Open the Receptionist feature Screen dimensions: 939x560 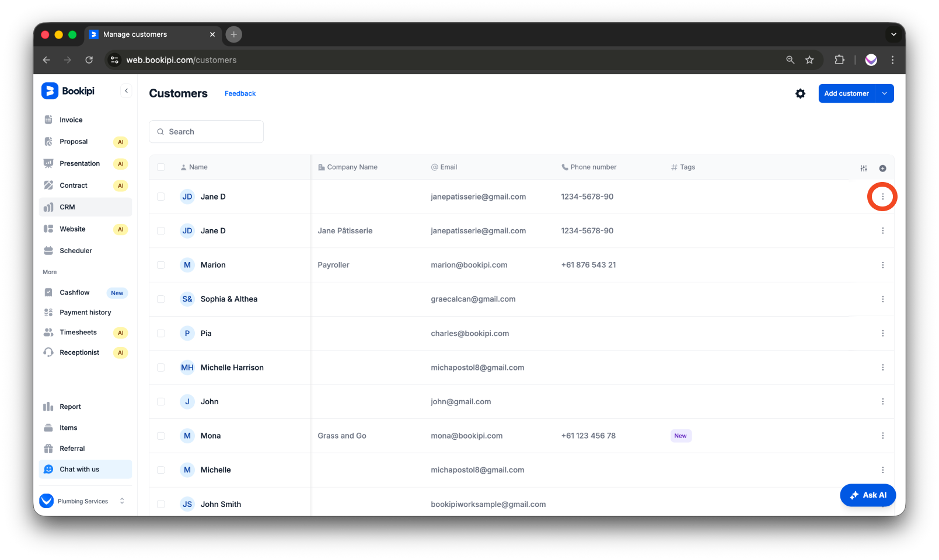pyautogui.click(x=79, y=352)
